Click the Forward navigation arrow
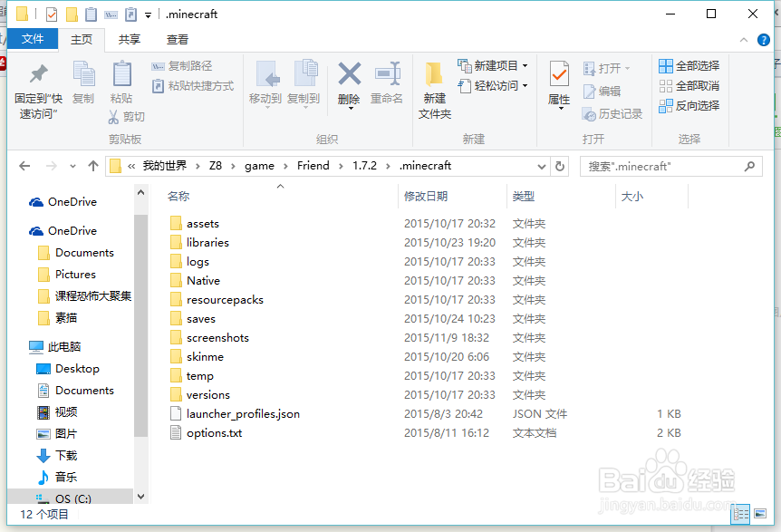 [52, 166]
